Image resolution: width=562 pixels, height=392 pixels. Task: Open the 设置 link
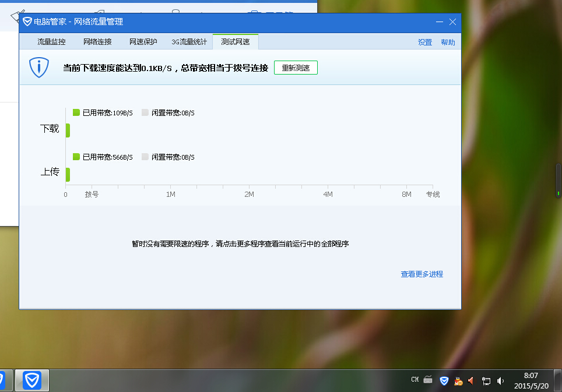pos(425,43)
